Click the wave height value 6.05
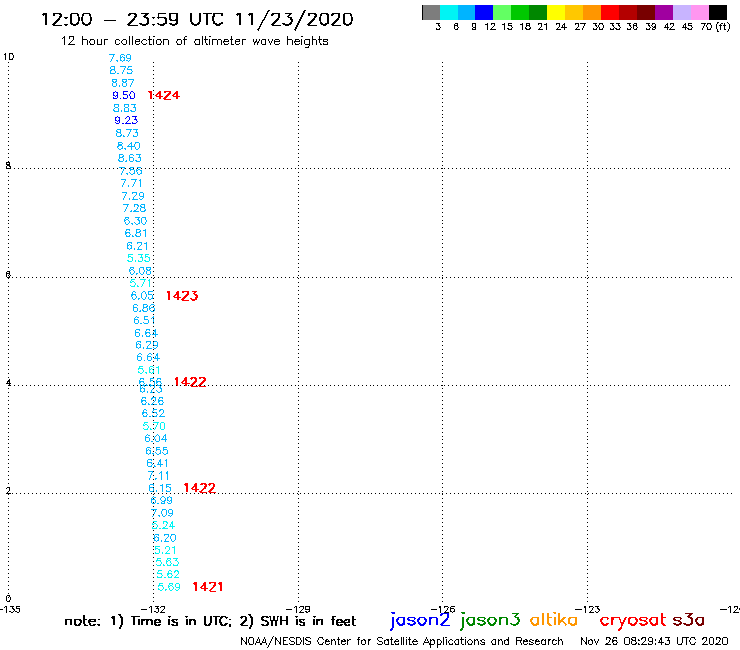740x650 pixels. click(x=142, y=296)
